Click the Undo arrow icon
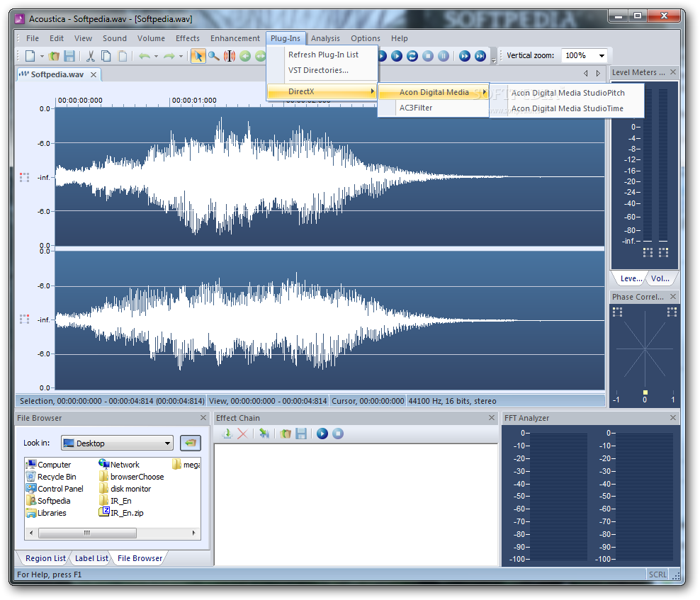The image size is (700, 600). tap(144, 56)
